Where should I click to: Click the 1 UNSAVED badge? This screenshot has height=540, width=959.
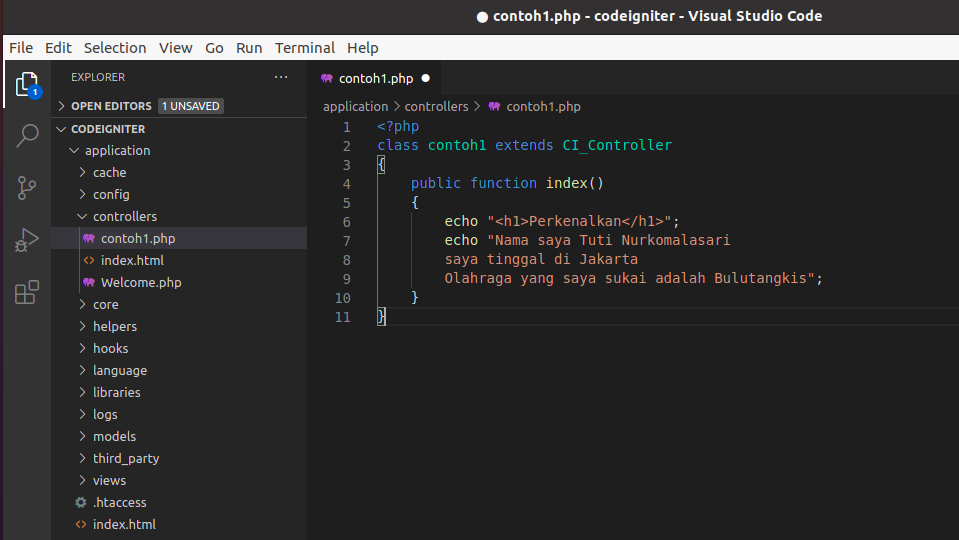coord(191,106)
